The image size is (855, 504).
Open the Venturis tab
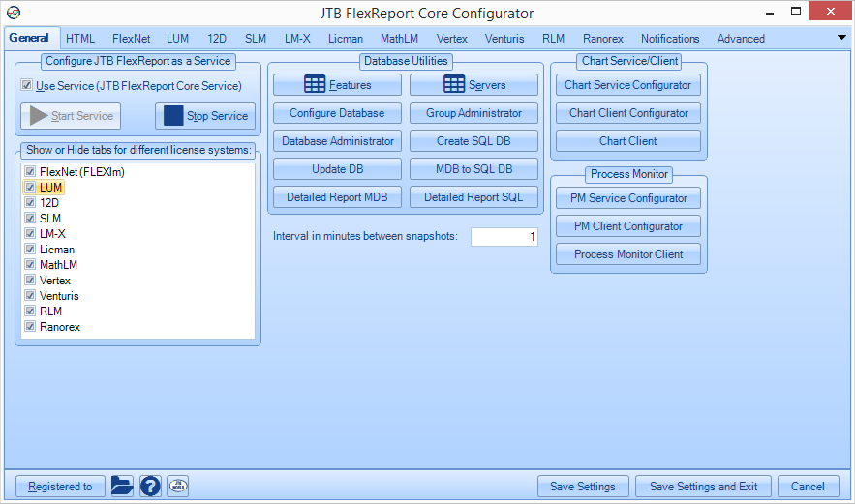pyautogui.click(x=504, y=39)
